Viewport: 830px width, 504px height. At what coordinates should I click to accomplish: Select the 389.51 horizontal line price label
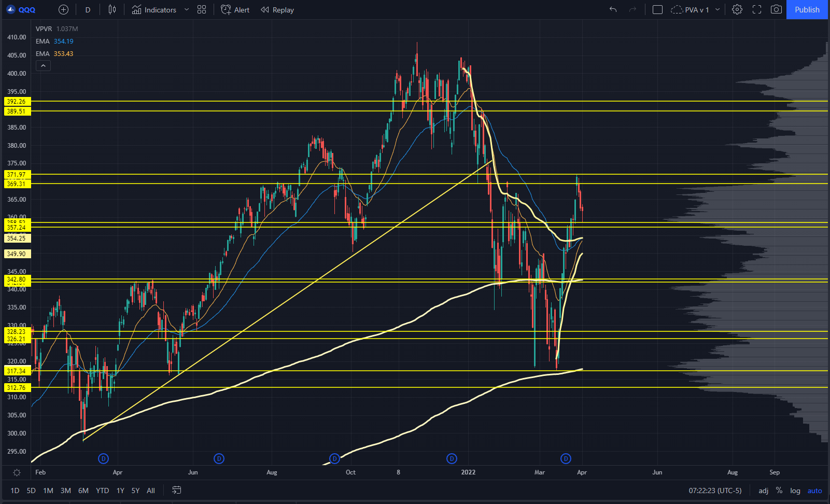[x=17, y=111]
